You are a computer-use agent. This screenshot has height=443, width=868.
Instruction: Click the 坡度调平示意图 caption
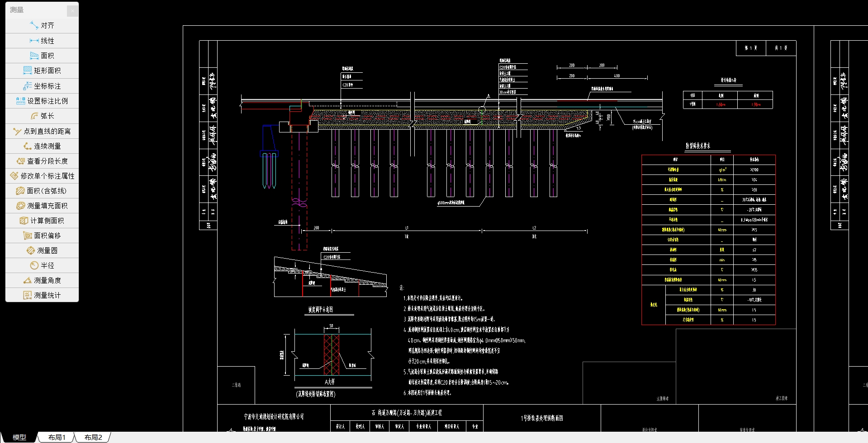point(321,310)
